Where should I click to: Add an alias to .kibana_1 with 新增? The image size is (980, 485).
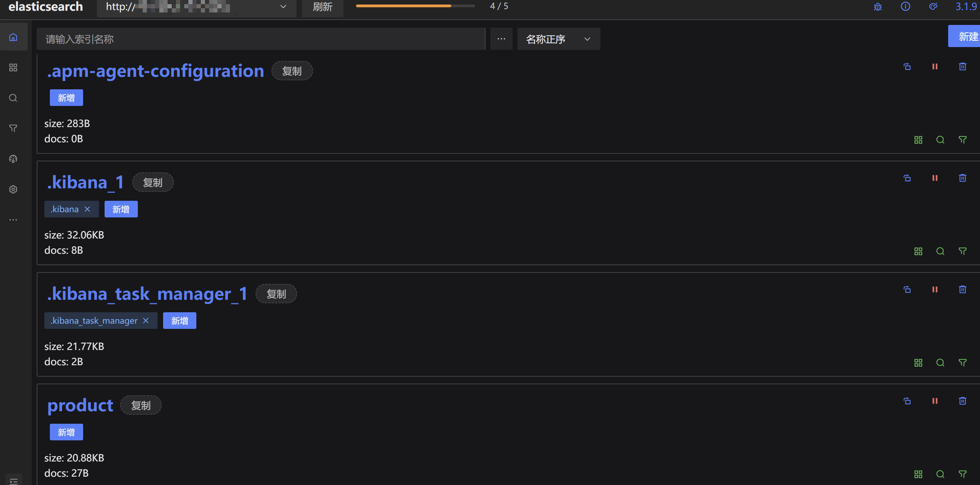tap(121, 209)
